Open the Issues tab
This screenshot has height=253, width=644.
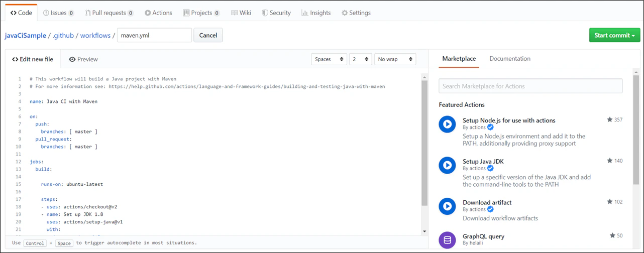(x=59, y=13)
